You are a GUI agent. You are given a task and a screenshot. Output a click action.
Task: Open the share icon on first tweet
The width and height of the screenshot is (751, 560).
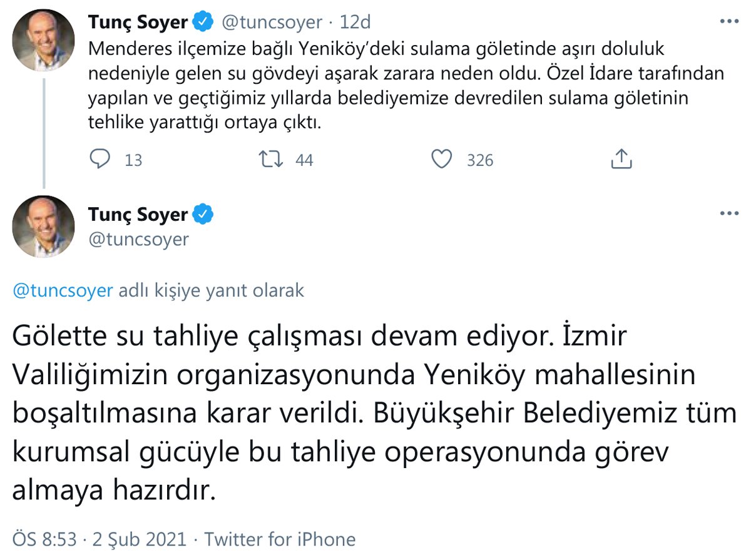(x=621, y=159)
